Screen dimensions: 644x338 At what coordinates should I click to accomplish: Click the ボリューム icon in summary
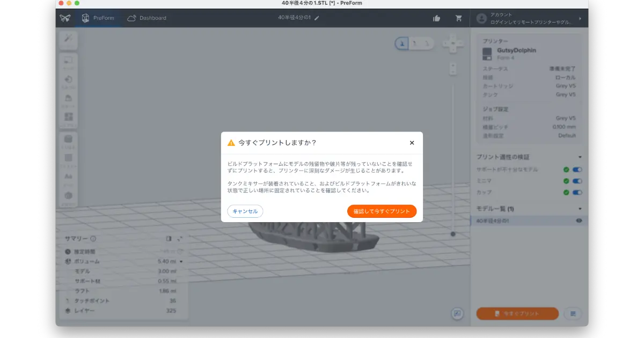tap(68, 261)
